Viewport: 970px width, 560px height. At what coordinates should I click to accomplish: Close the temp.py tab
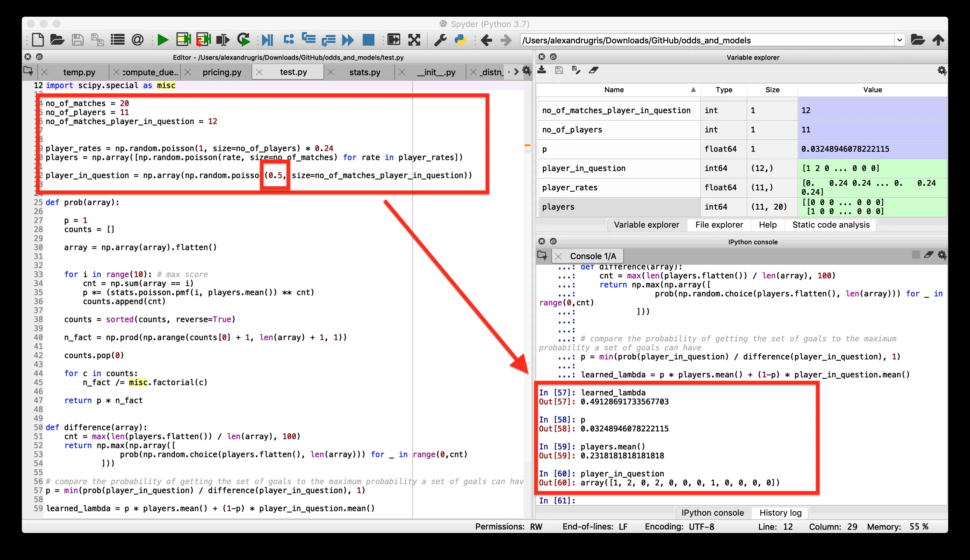[45, 72]
